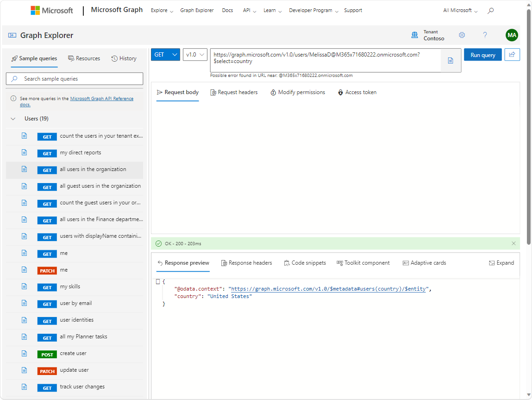Collapse the Users (19) category

tap(13, 119)
